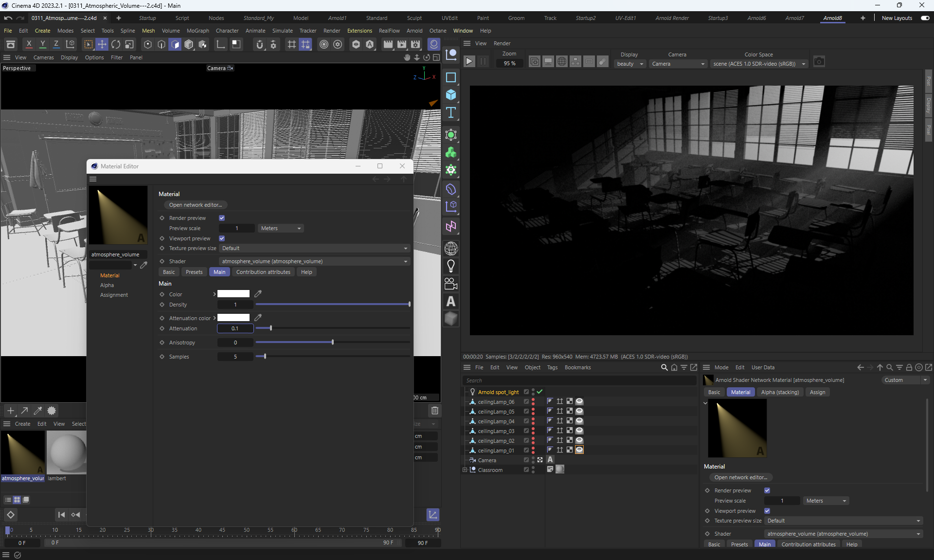The width and height of the screenshot is (934, 560).
Task: Switch to Contribution attributes tab in Material Editor
Action: [263, 272]
